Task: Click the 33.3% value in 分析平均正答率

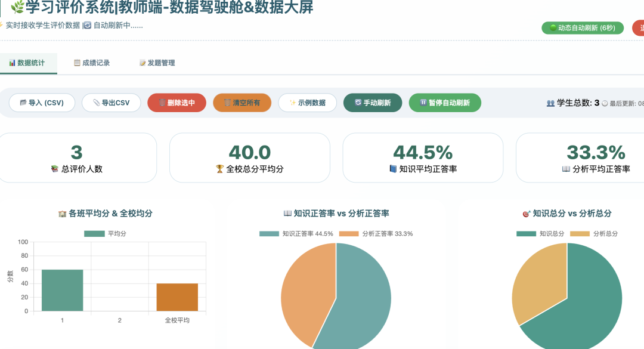Action: pos(596,153)
